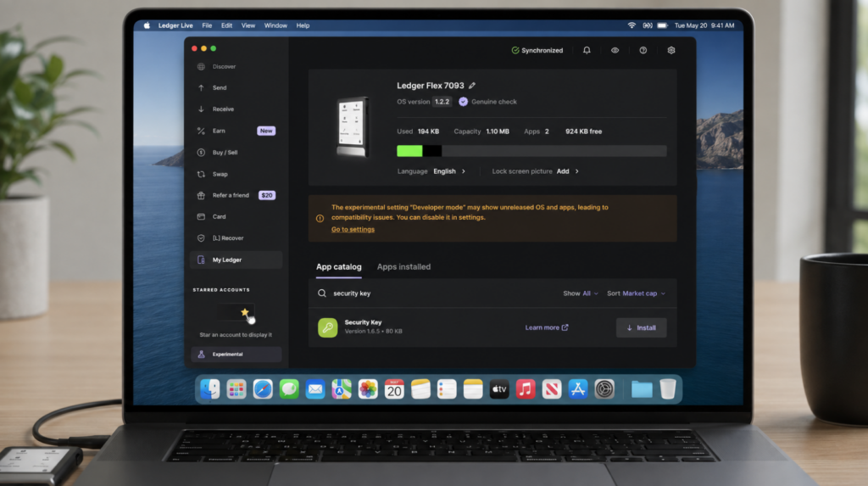
Task: Open Finder from the dock
Action: coord(210,389)
